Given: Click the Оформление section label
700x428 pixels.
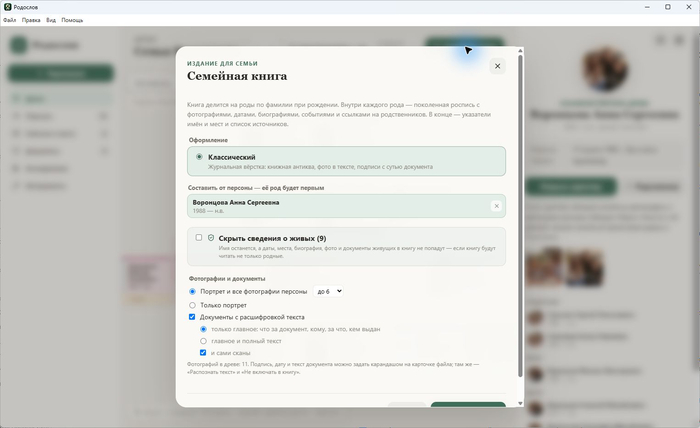Looking at the screenshot, I should point(208,140).
